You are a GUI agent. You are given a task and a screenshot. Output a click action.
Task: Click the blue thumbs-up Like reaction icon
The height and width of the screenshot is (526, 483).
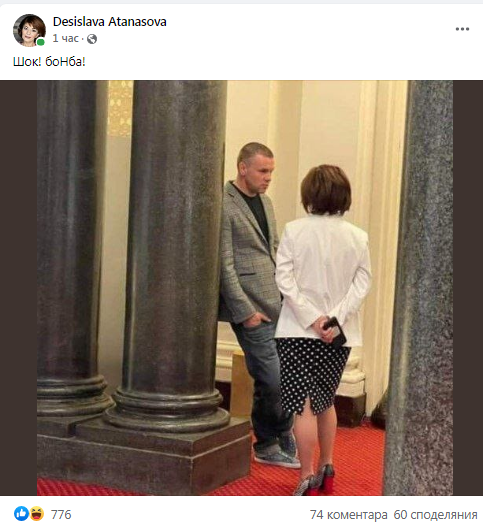tap(21, 514)
